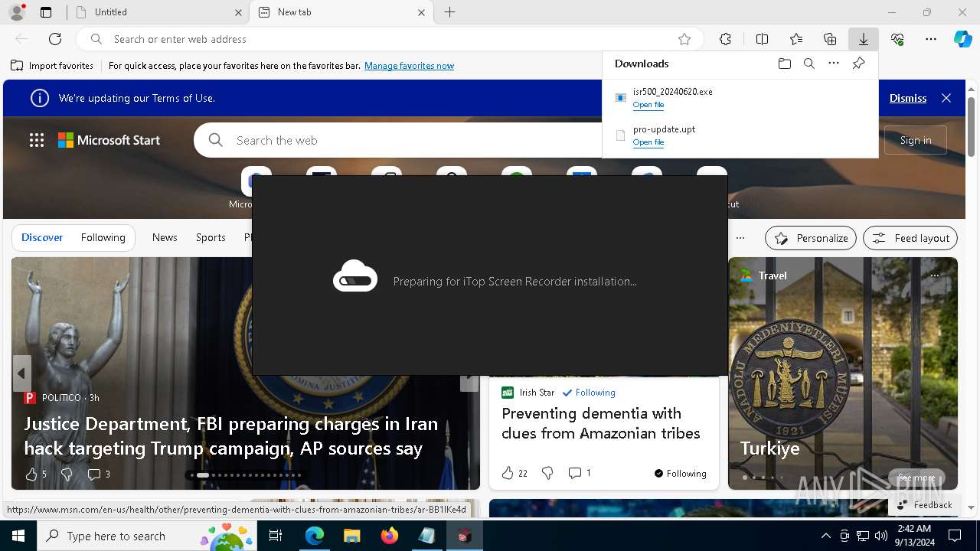Open Task View on taskbar
Screen dimensions: 980x551
click(x=276, y=536)
